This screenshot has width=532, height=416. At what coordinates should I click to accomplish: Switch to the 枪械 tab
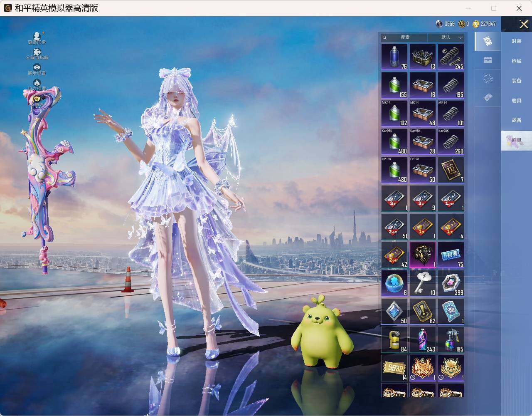coord(517,61)
